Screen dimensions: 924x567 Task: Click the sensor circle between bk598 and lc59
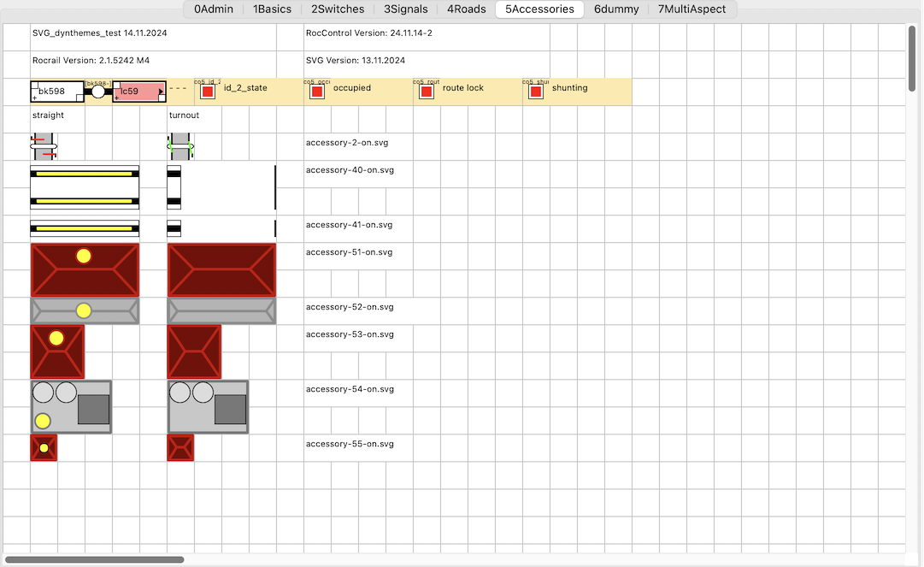[x=98, y=92]
